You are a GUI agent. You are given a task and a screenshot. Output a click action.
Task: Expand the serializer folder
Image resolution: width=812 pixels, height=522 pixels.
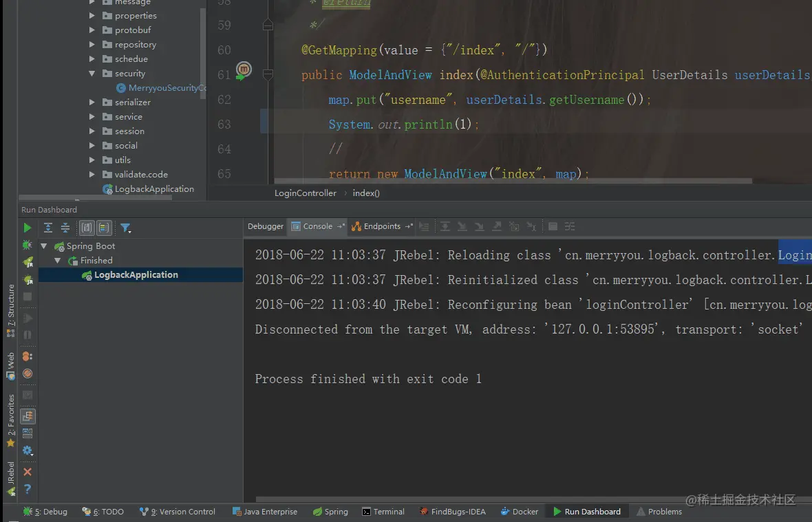point(92,102)
